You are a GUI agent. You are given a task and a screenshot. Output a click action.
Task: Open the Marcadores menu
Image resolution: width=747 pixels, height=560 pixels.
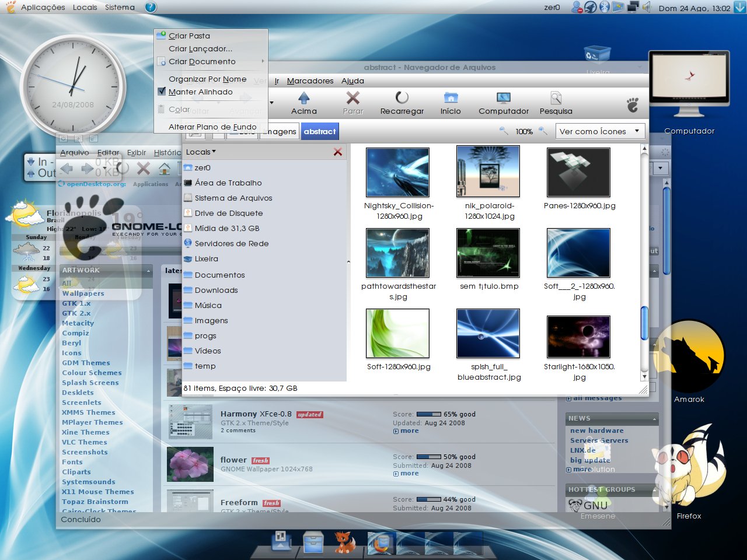(x=310, y=80)
